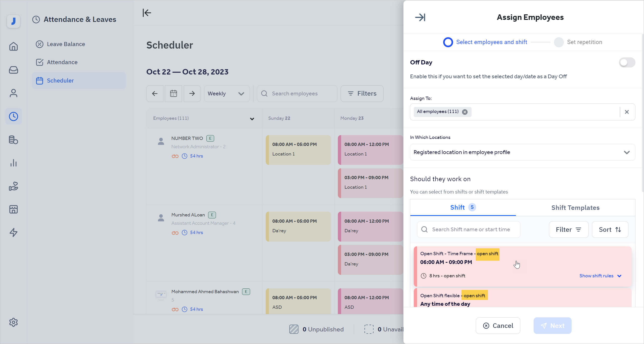This screenshot has height=344, width=644.
Task: Go to next week with right arrow
Action: pos(192,93)
